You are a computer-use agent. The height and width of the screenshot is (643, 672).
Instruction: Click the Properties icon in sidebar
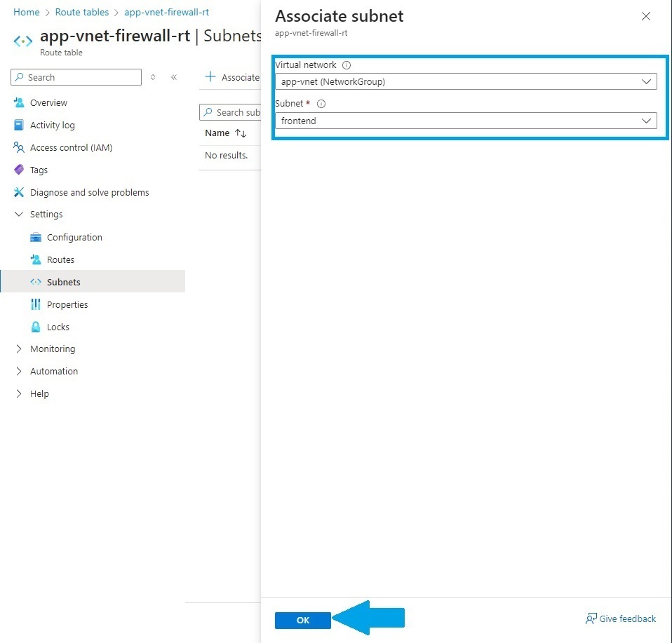coord(36,305)
